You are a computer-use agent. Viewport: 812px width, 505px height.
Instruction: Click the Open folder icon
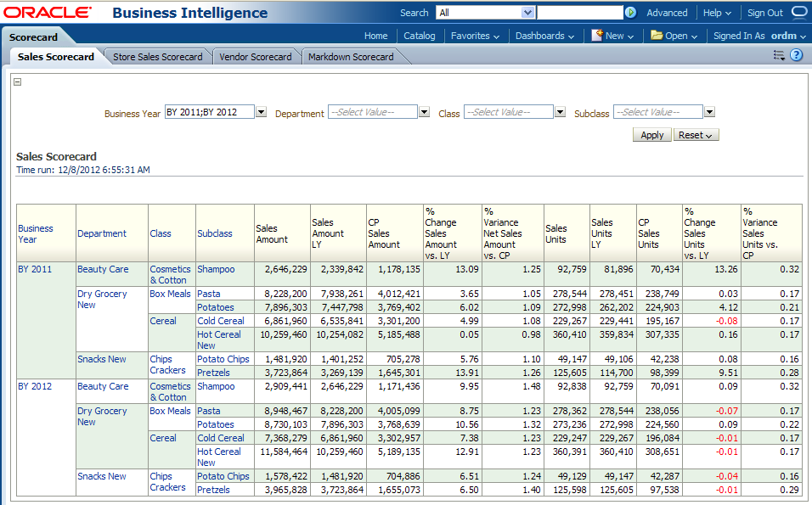pyautogui.click(x=657, y=36)
